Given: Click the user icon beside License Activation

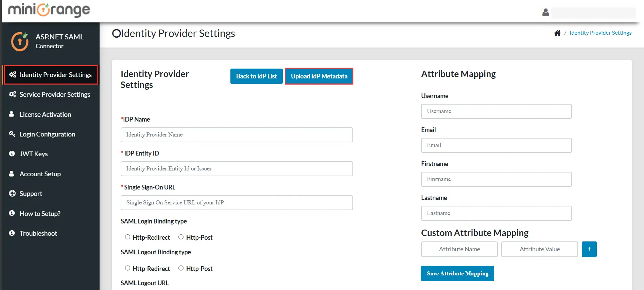Looking at the screenshot, I should (12, 114).
